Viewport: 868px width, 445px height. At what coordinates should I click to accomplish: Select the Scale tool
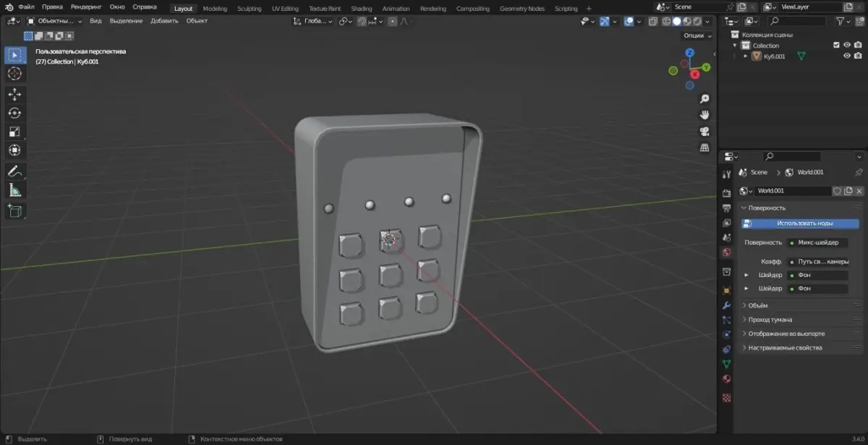[14, 132]
